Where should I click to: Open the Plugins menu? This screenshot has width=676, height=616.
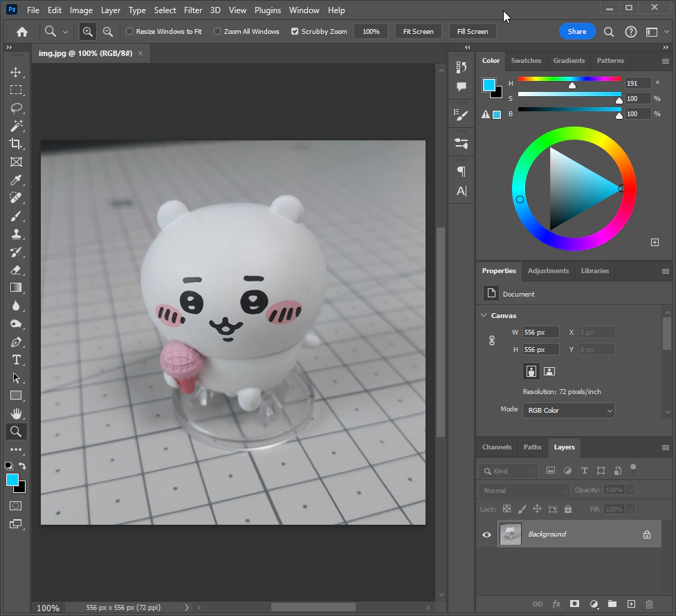click(267, 10)
